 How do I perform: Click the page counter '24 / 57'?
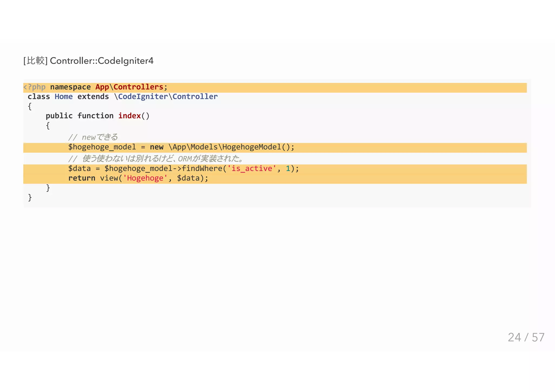(526, 337)
